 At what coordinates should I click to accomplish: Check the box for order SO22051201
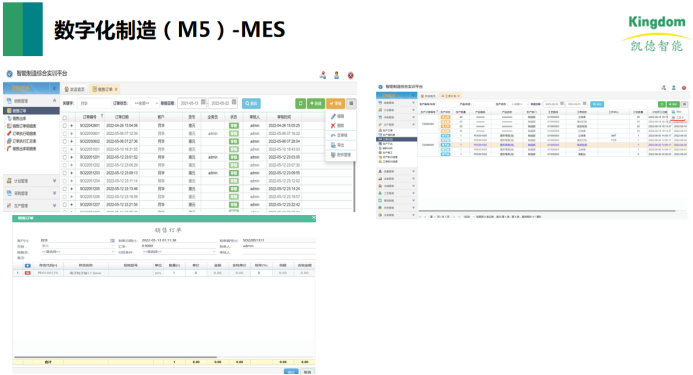(x=65, y=157)
